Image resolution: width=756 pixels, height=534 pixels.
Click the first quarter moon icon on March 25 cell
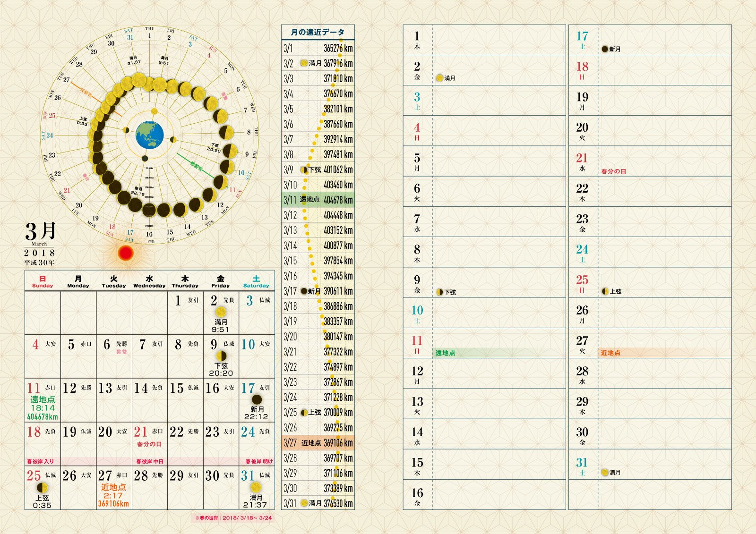pos(43,487)
